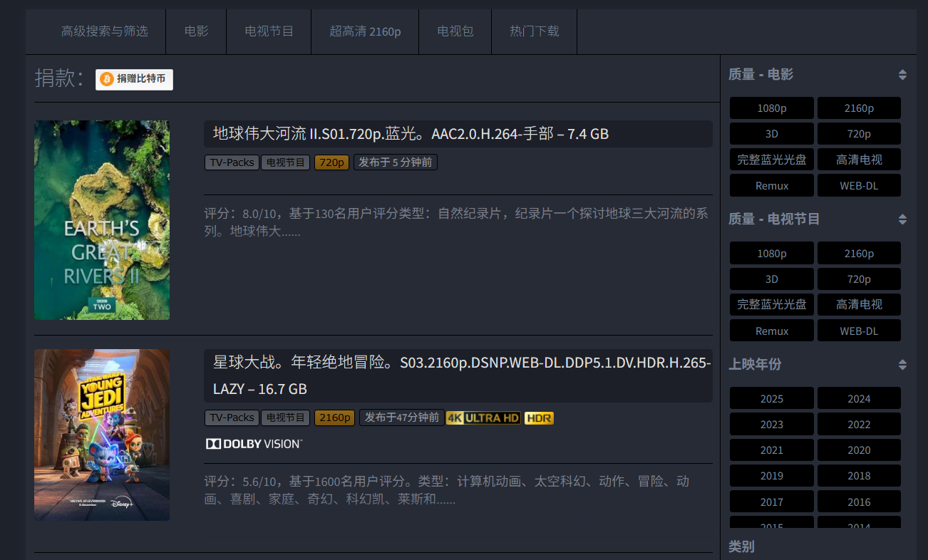Image resolution: width=928 pixels, height=560 pixels.
Task: Click the arrows next to 质量 - 电视节目
Action: pyautogui.click(x=902, y=219)
